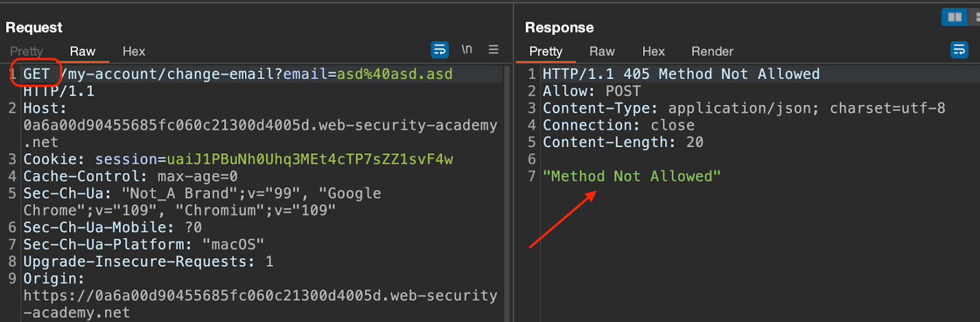Toggle word wrap in the Response editor
This screenshot has width=980, height=322.
pyautogui.click(x=959, y=50)
